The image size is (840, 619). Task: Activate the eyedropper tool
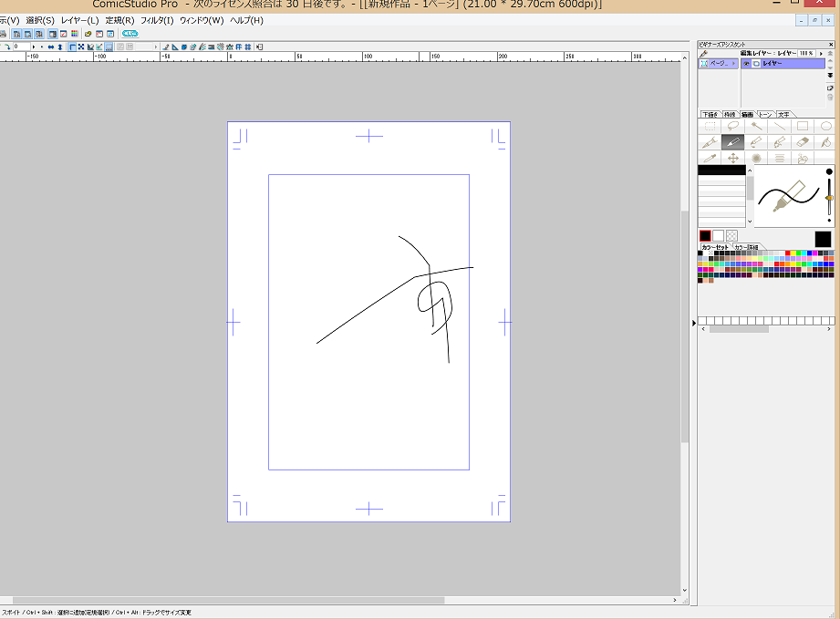click(x=710, y=158)
